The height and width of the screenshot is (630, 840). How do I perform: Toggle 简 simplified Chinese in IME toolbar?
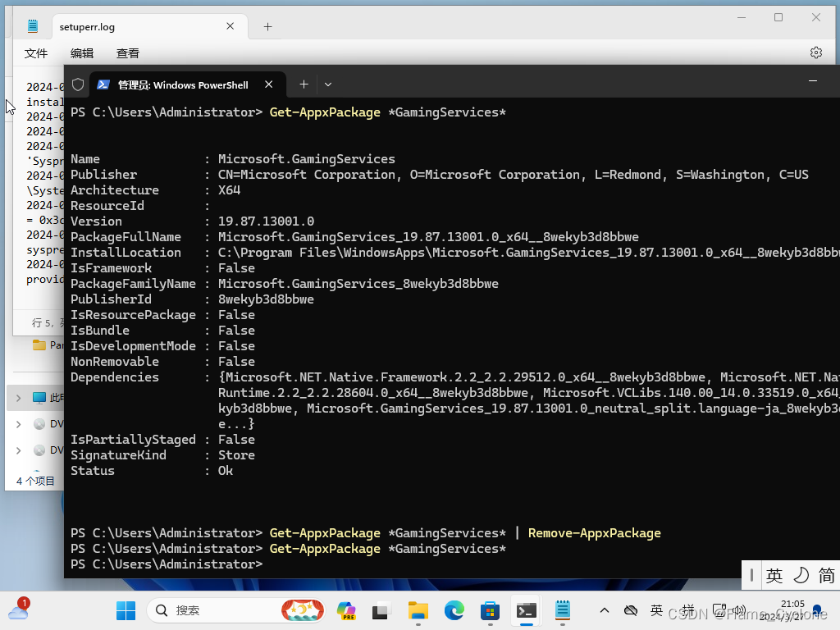point(827,576)
